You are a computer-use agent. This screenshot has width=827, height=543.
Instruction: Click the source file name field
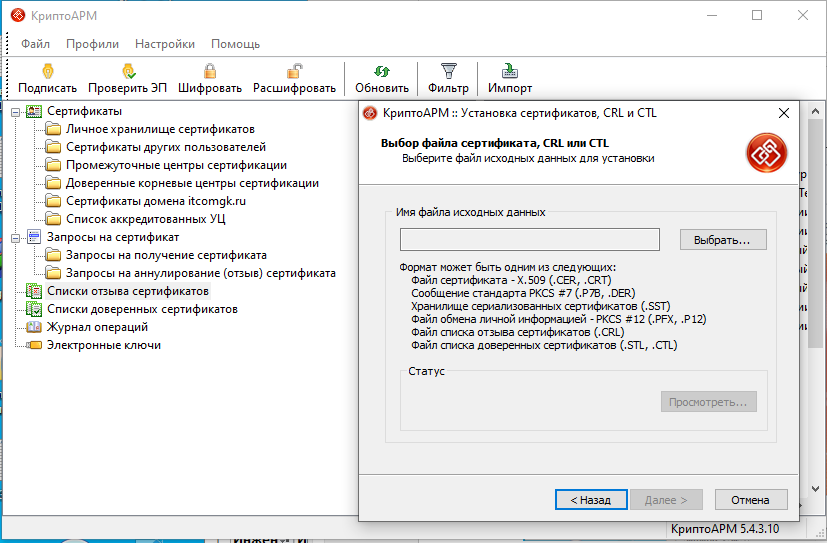pyautogui.click(x=529, y=240)
